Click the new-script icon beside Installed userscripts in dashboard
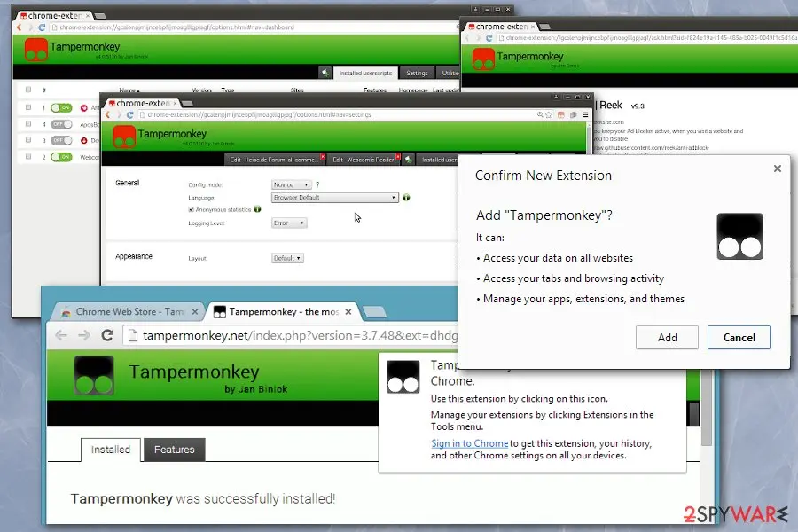 pos(325,73)
